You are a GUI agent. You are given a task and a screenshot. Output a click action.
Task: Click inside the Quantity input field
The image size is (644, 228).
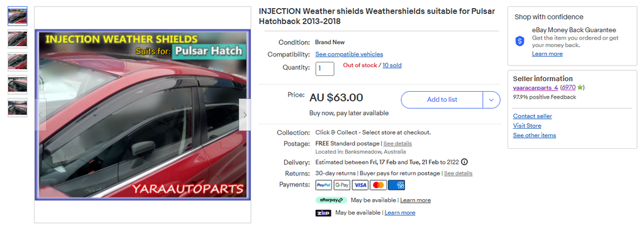pos(325,68)
